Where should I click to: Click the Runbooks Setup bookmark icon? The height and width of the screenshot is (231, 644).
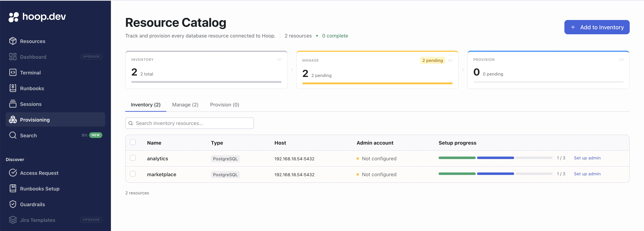click(x=13, y=188)
